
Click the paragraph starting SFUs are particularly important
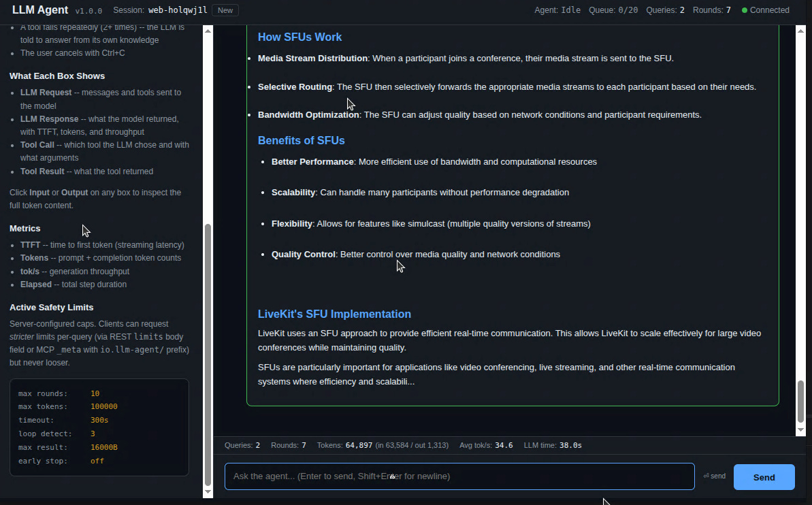[497, 374]
